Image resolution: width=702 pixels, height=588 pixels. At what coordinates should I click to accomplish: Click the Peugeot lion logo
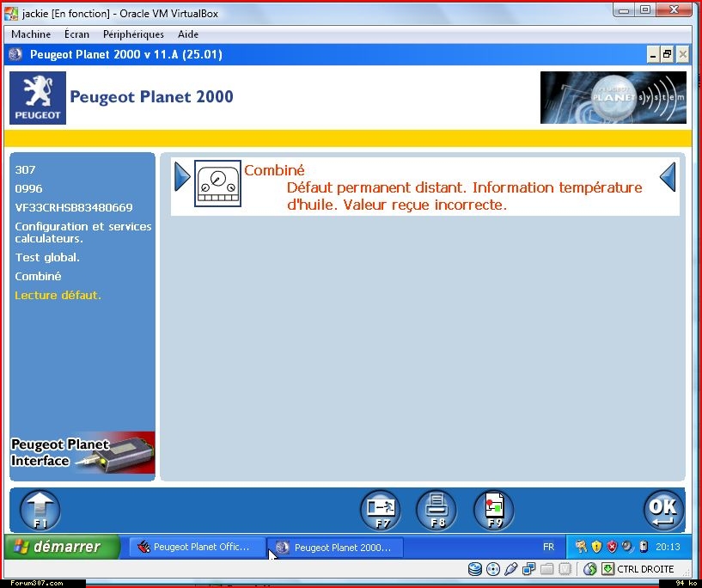pyautogui.click(x=38, y=98)
